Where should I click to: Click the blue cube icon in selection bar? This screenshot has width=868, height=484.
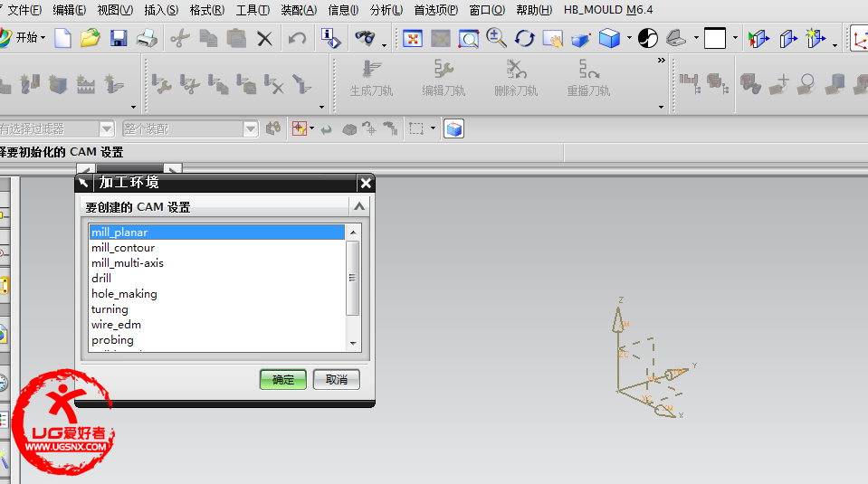tap(453, 128)
